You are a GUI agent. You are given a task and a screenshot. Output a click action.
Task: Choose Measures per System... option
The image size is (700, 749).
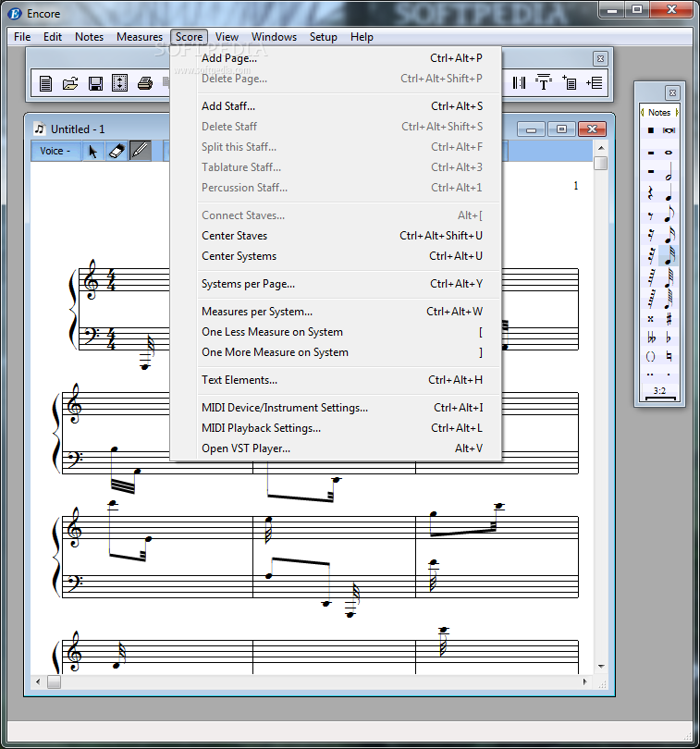[336, 312]
